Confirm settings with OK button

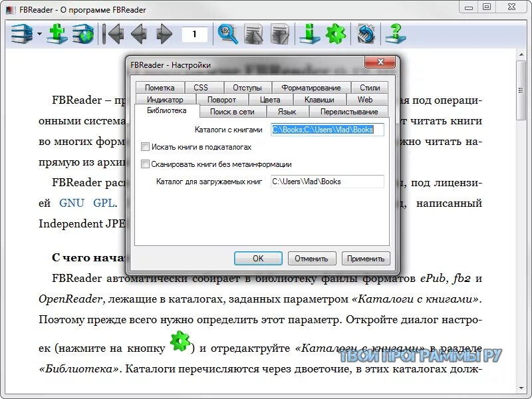pyautogui.click(x=258, y=258)
